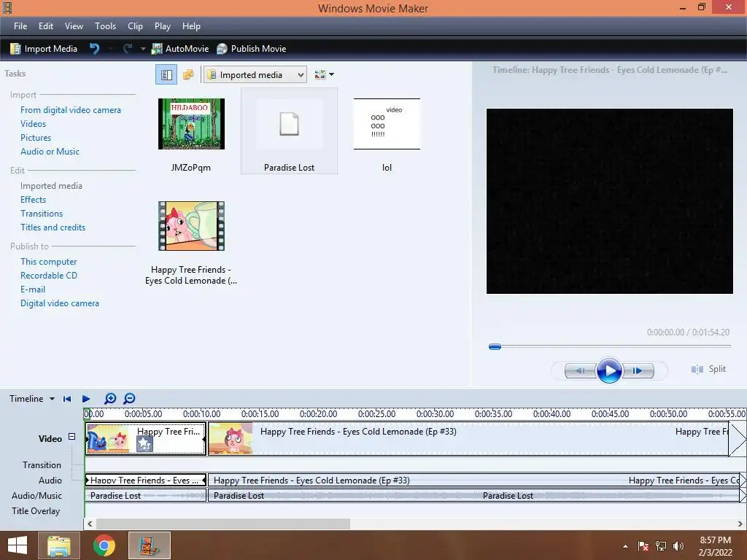Screen dimensions: 747x560
Task: Publish to Digital video camera link
Action: [60, 303]
